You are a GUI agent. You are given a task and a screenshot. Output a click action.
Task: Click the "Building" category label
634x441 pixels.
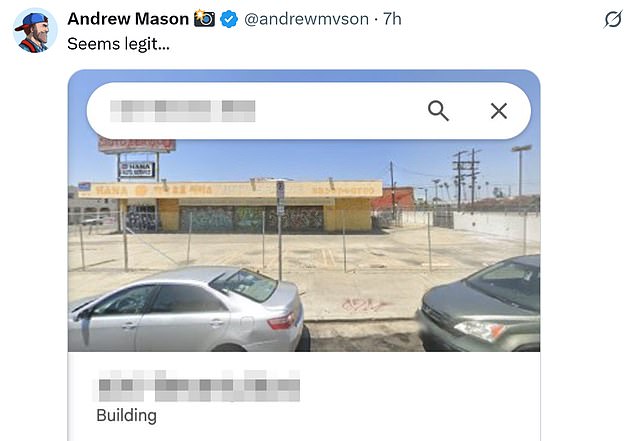pos(127,416)
